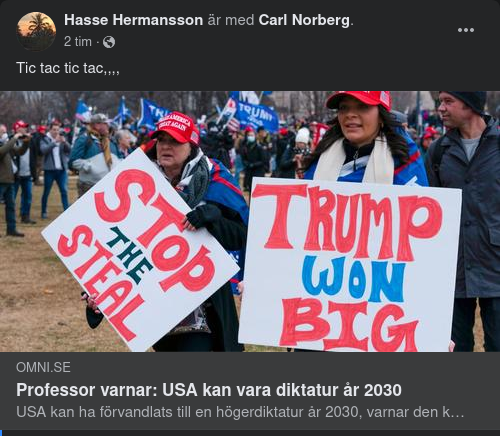Click the 'Stop the Steal' sign in photo
The image size is (500, 436).
140,250
